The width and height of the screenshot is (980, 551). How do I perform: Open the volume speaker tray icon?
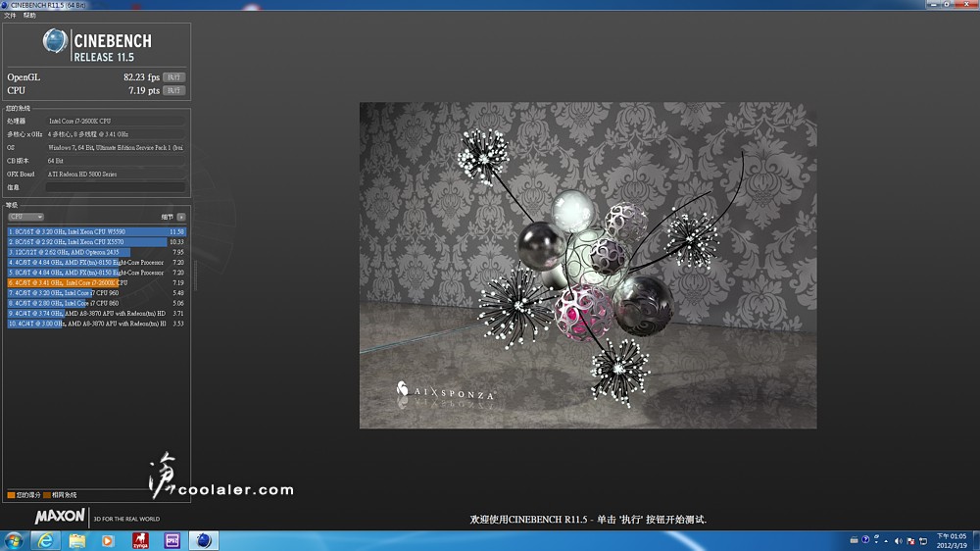(x=898, y=541)
